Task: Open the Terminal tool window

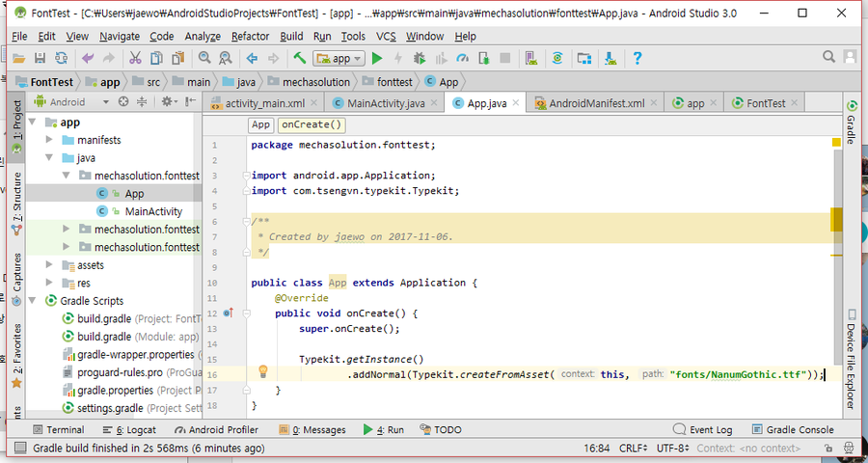Action: pyautogui.click(x=59, y=430)
